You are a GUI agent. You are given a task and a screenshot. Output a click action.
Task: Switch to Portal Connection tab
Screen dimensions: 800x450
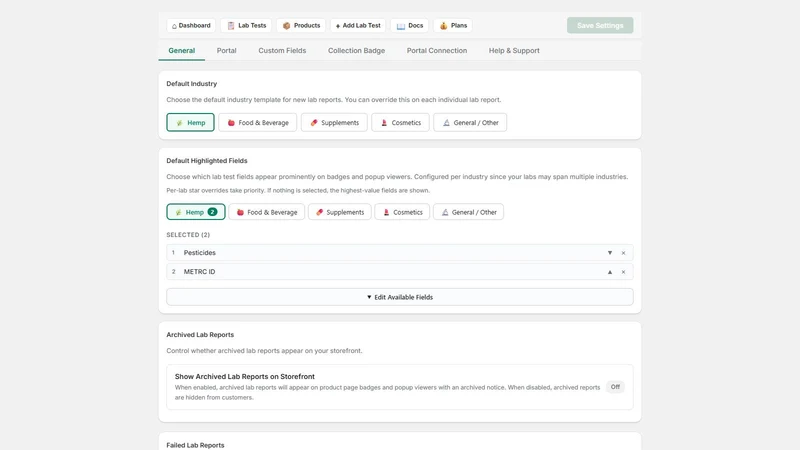coord(437,51)
